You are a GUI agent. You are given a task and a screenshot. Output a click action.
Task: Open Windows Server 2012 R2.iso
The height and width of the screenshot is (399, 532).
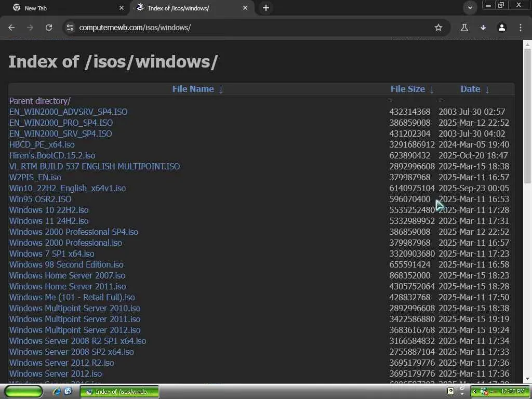point(61,363)
